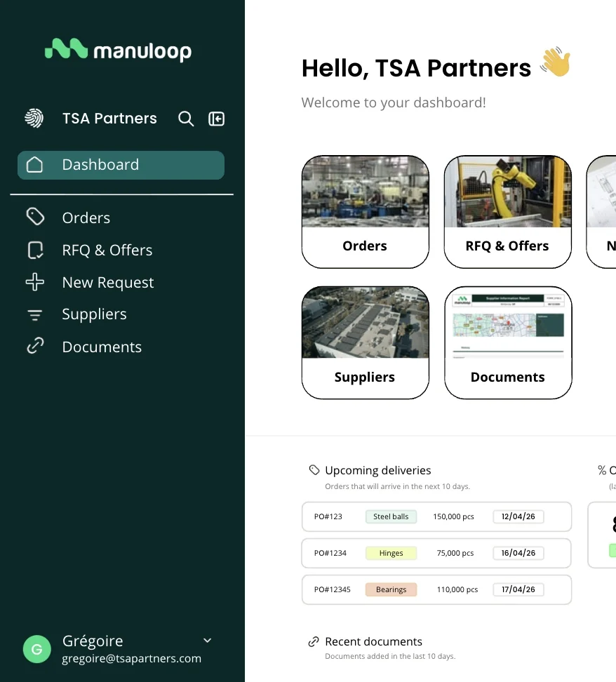Click the Grégoire avatar circle
Viewport: 616px width, 682px height.
point(36,650)
